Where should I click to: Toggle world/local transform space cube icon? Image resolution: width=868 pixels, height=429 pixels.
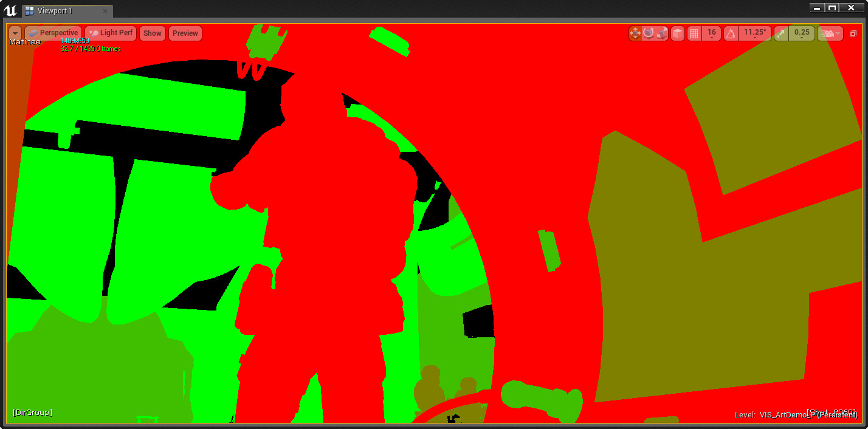click(677, 33)
